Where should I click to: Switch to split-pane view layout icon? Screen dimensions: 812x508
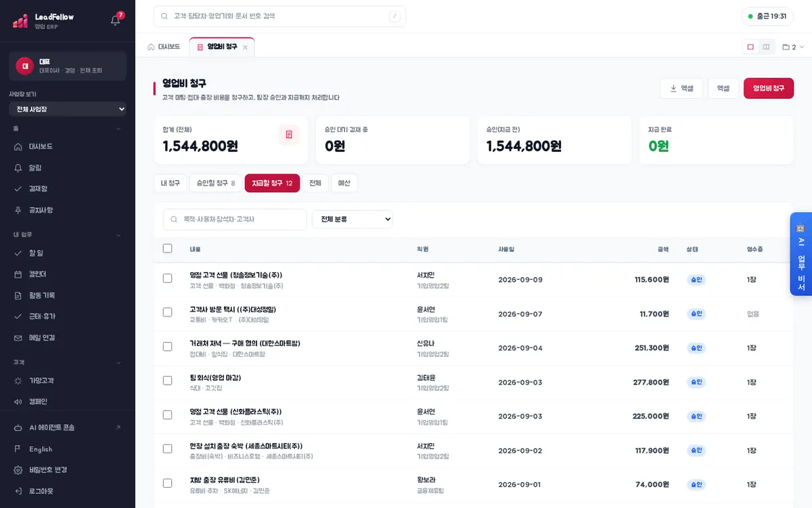(x=766, y=47)
